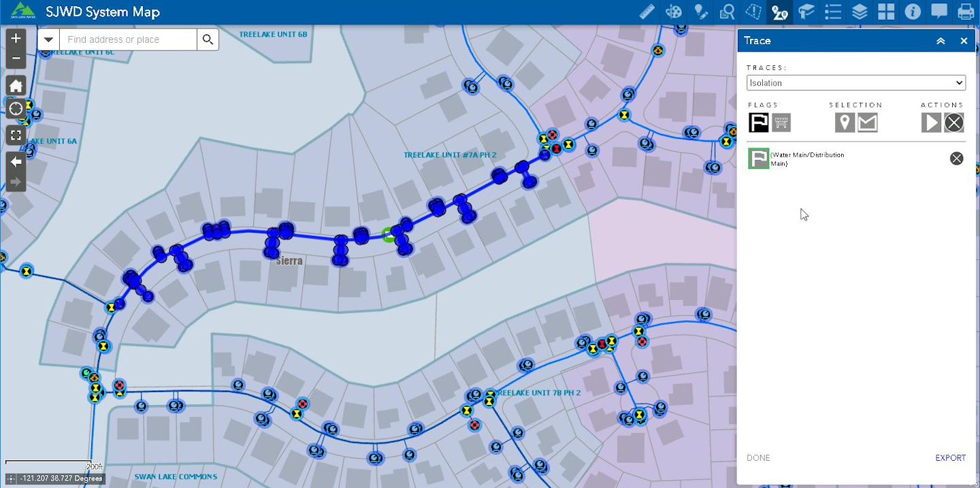Open the Layers list panel
Viewport: 980px width, 488px height.
(860, 12)
